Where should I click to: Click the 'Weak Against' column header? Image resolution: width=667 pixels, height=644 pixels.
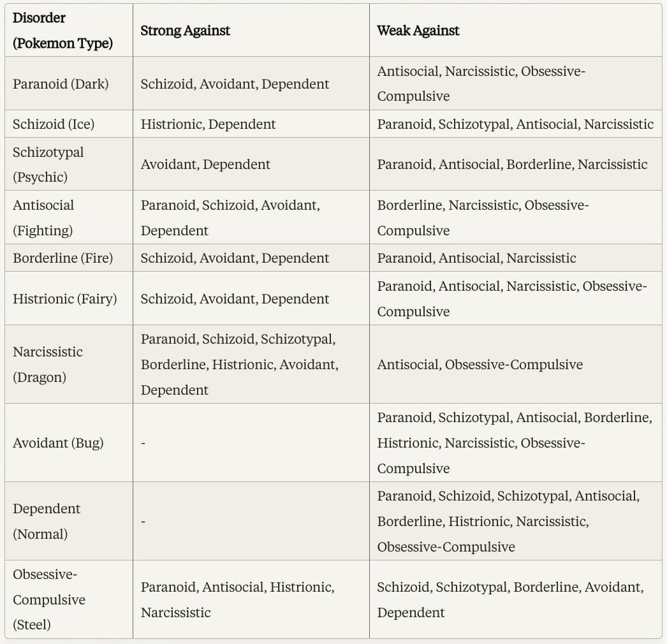[x=418, y=31]
